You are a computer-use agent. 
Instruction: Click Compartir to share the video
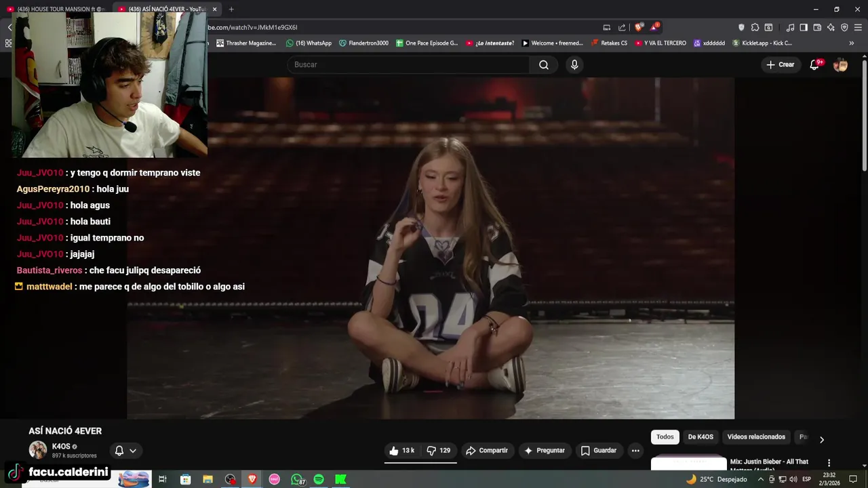tap(486, 450)
